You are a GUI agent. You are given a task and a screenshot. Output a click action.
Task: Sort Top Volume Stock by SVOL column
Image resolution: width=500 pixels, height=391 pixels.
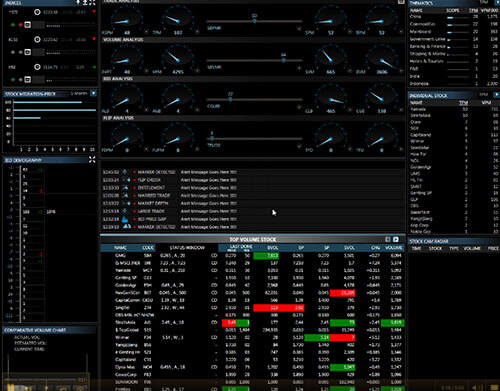349,248
